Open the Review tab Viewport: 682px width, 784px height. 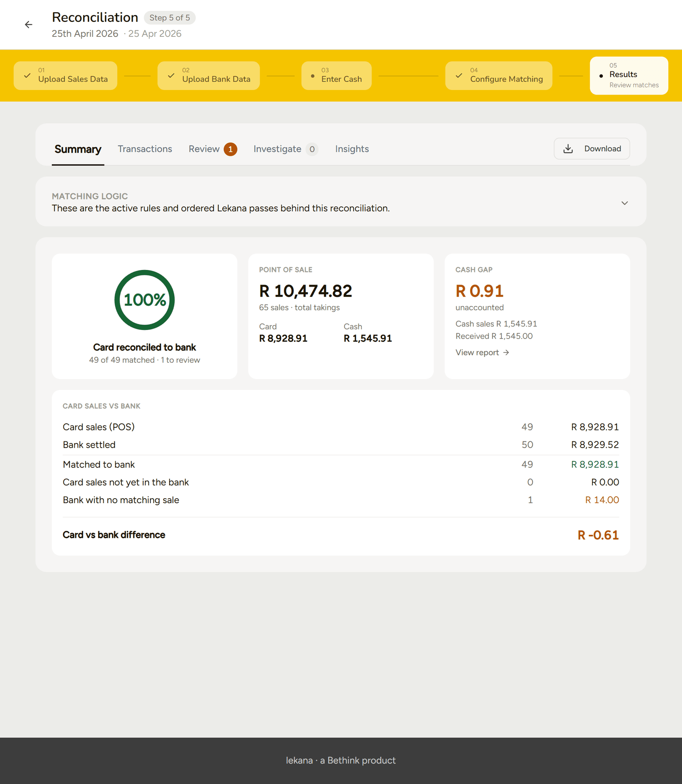coord(213,149)
